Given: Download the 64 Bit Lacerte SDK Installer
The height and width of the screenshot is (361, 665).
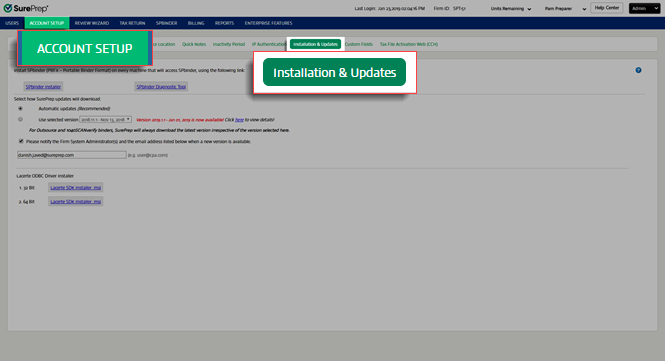Looking at the screenshot, I should click(x=75, y=201).
